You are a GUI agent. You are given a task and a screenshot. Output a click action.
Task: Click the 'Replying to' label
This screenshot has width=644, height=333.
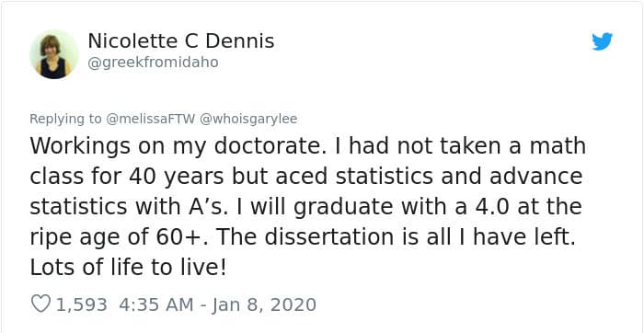pos(65,119)
